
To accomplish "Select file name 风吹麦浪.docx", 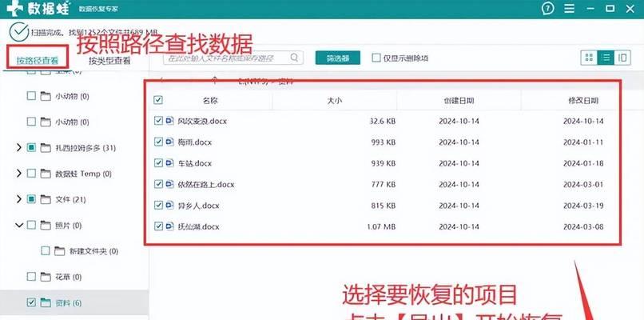I will pos(202,122).
